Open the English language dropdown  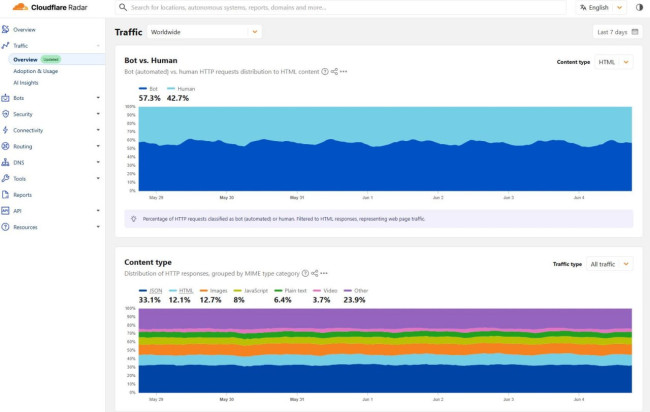[x=601, y=7]
